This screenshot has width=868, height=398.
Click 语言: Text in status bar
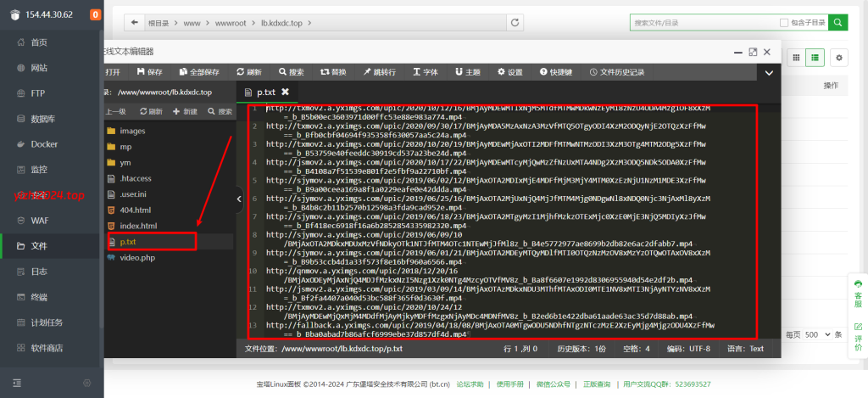click(745, 349)
